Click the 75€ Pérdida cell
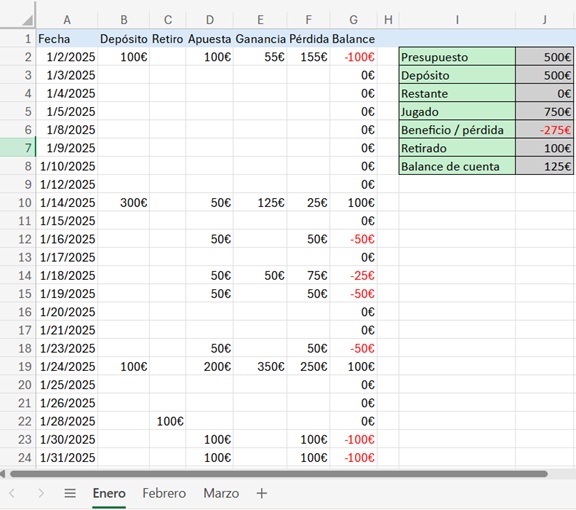The image size is (576, 510). pyautogui.click(x=309, y=275)
